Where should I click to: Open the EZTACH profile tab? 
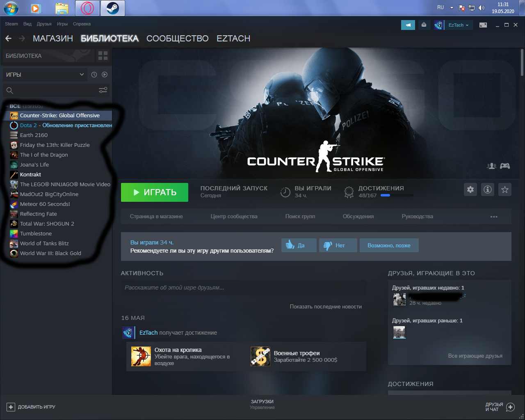coord(233,39)
